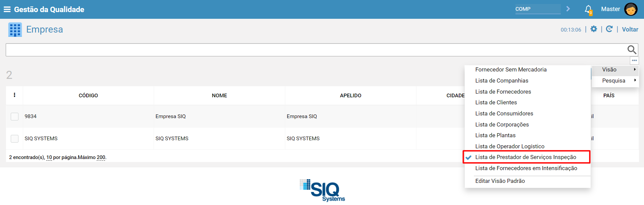Viewport: 644px width, 205px height.
Task: Open the Master user avatar
Action: tap(631, 9)
